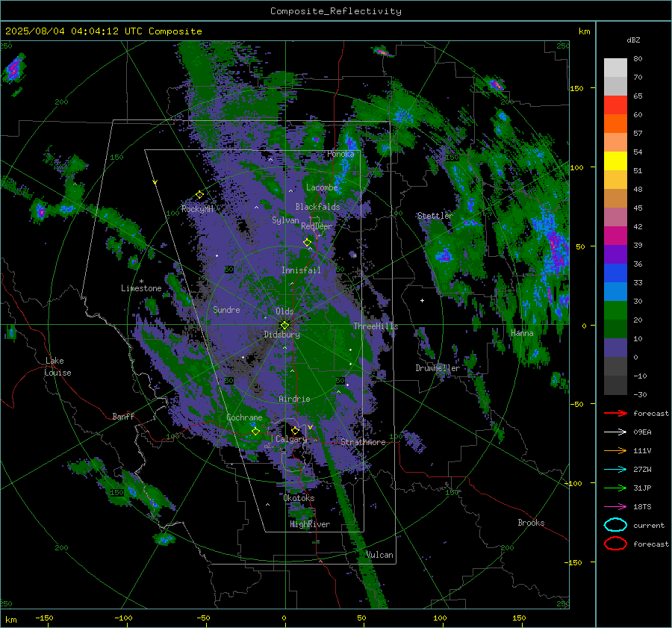
Task: Click the cyan 'current' ellipse legend icon
Action: [x=615, y=525]
